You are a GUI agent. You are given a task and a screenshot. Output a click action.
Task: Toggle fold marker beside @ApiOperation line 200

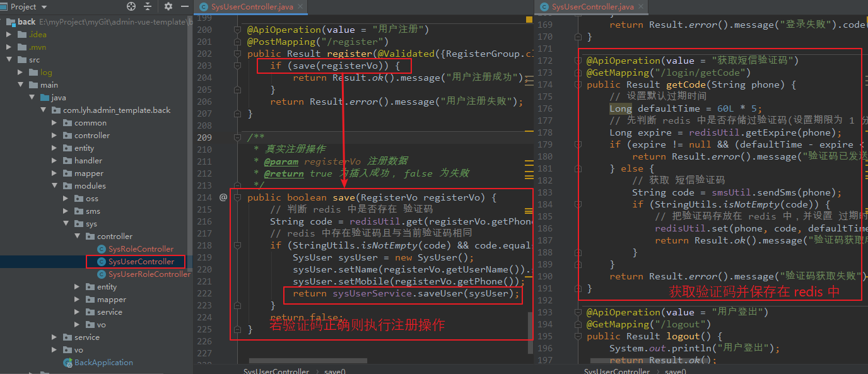click(238, 30)
